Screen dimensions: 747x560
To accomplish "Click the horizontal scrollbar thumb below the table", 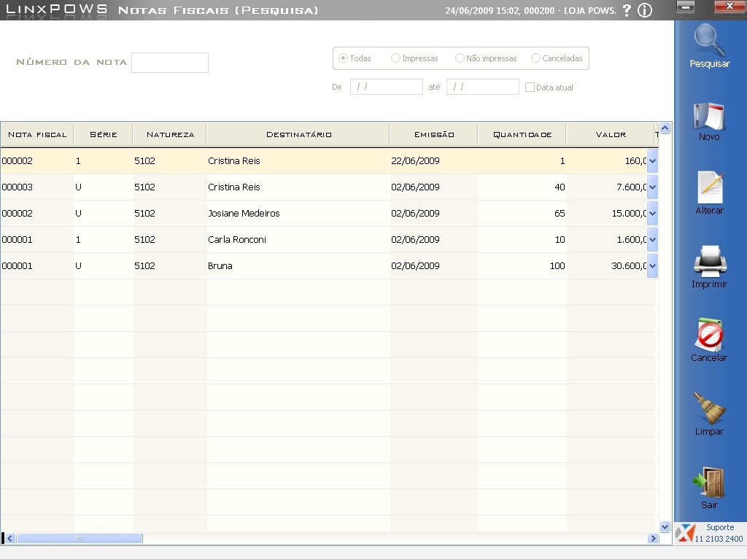I will [79, 539].
